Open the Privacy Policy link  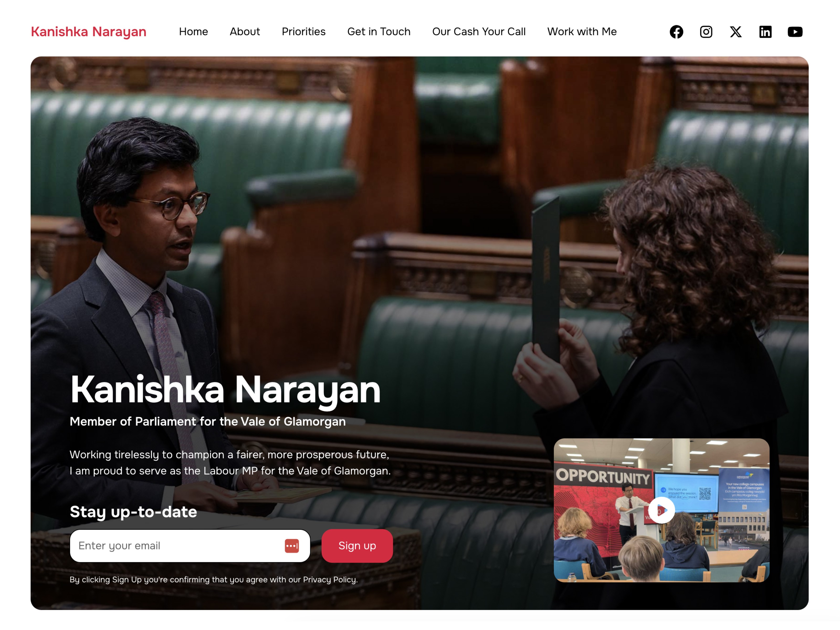coord(329,580)
